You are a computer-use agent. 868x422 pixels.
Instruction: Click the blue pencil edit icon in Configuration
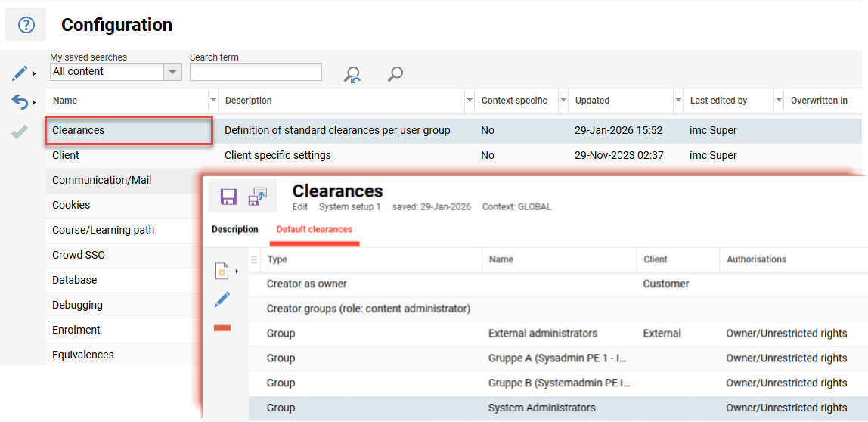[20, 73]
